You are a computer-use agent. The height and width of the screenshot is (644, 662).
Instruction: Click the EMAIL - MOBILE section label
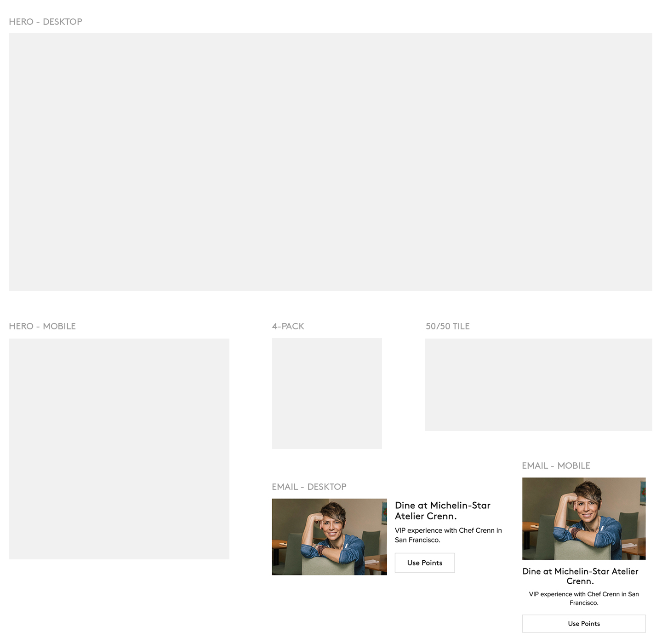[556, 466]
